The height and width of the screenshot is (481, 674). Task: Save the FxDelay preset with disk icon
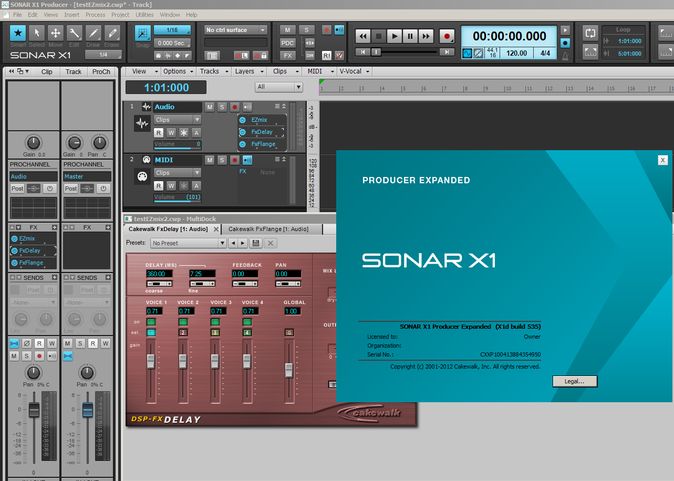[x=257, y=243]
